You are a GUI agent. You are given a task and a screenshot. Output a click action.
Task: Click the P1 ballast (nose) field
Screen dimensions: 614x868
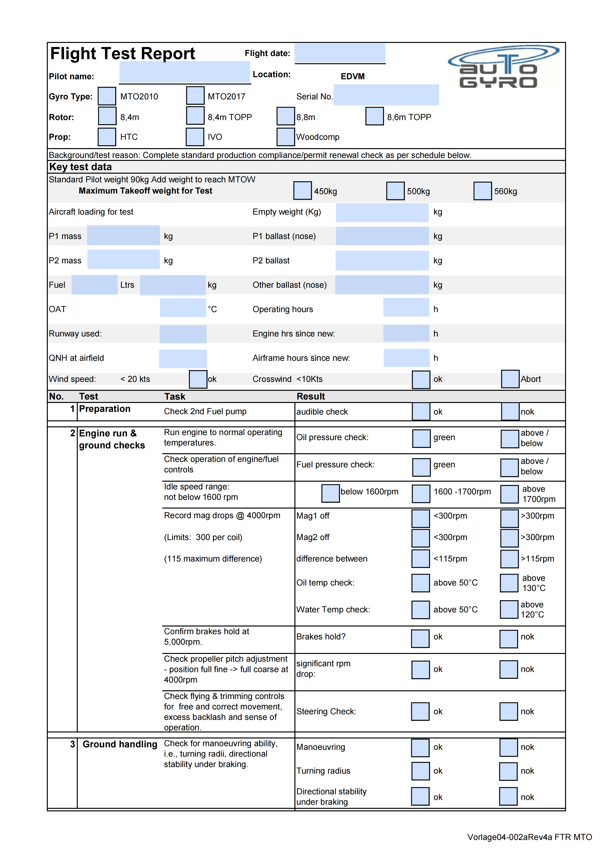(382, 236)
